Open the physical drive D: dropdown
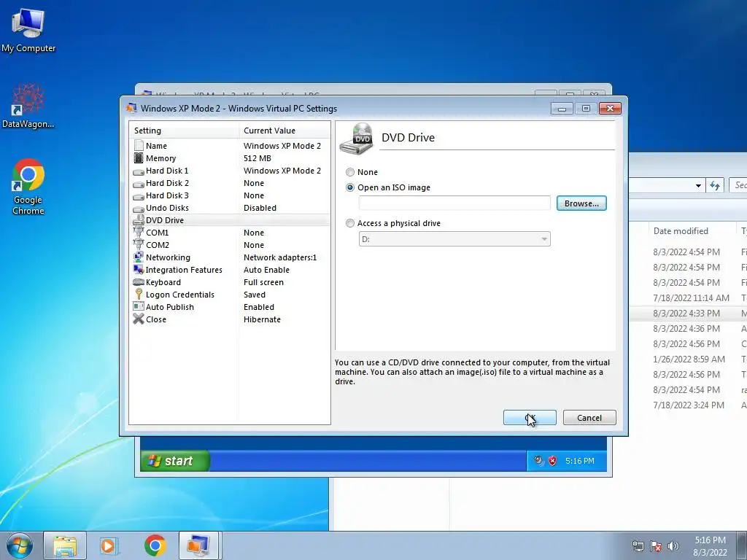 pyautogui.click(x=454, y=239)
